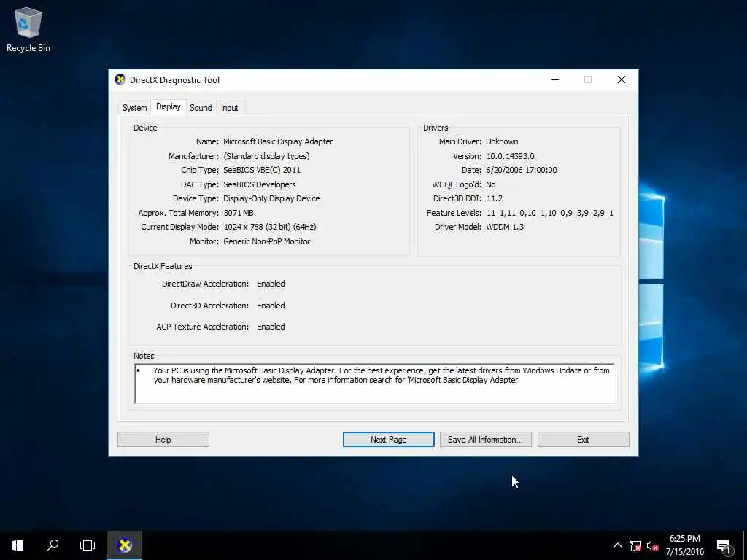Open the Windows Start menu
This screenshot has width=747, height=560.
(18, 545)
